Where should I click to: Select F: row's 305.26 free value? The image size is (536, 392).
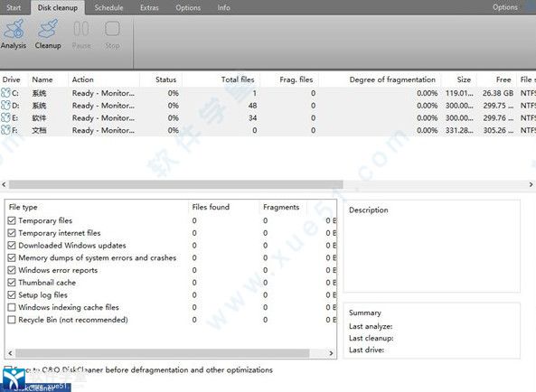coord(498,130)
